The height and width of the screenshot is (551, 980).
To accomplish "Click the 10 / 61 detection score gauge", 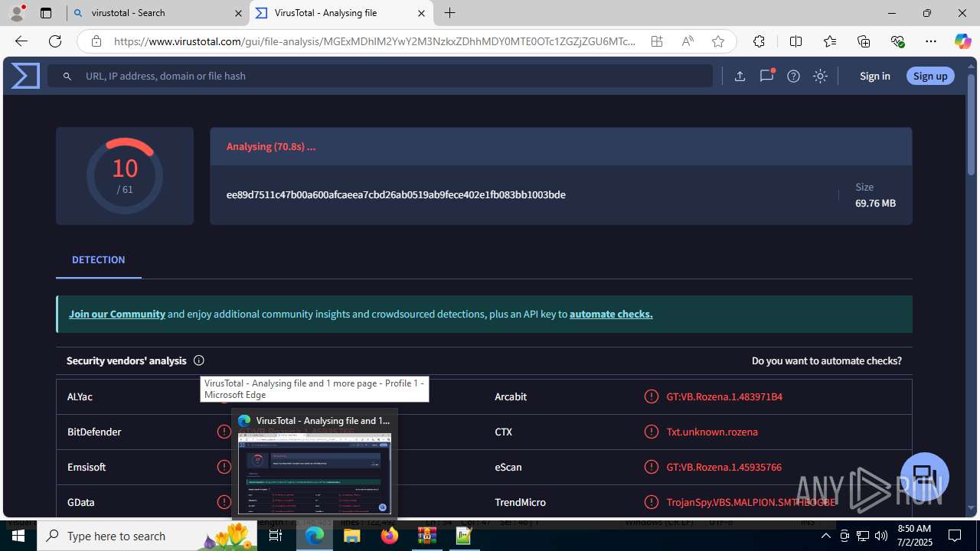I will coord(125,176).
